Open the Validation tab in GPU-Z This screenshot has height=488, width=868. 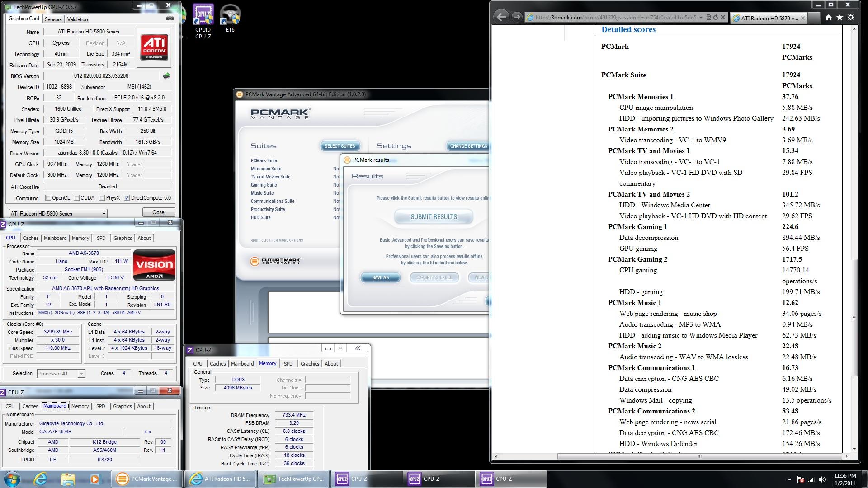coord(77,19)
